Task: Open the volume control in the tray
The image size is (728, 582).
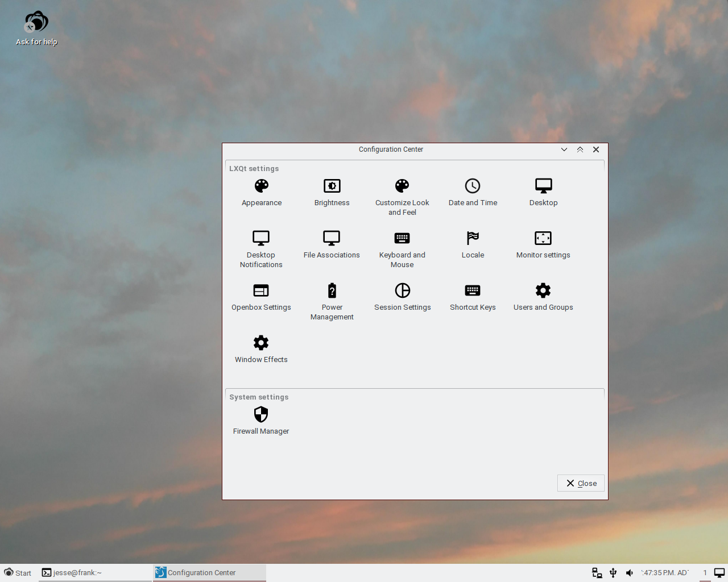Action: [629, 573]
